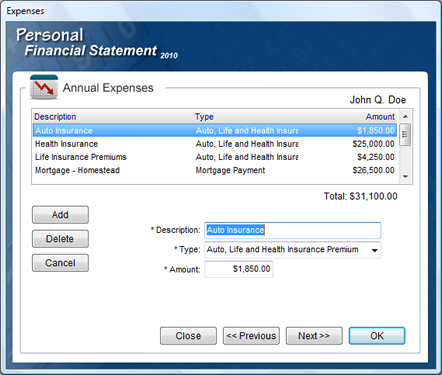Select the Mortgage - Homestead row

pos(215,170)
